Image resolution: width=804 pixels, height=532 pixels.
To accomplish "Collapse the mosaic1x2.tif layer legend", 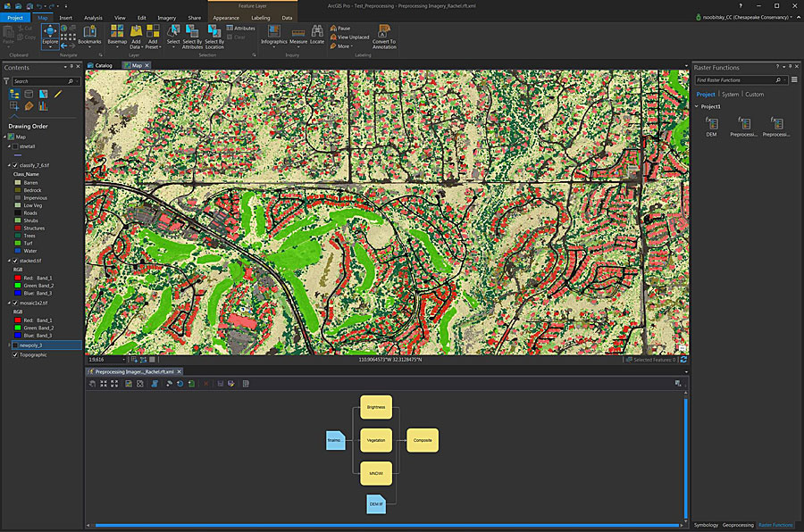I will [x=10, y=303].
